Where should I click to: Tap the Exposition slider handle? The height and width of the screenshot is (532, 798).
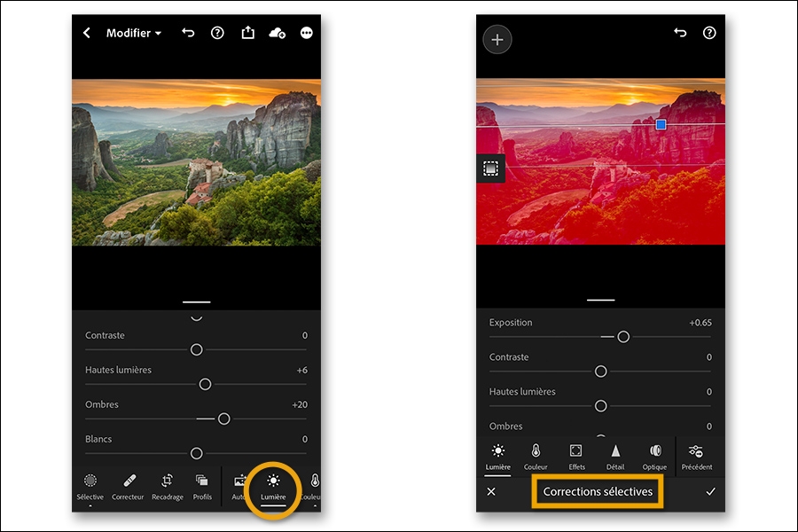(623, 336)
